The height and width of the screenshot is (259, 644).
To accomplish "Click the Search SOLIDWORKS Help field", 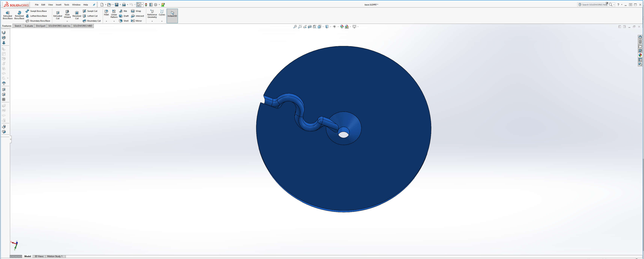I will point(595,5).
